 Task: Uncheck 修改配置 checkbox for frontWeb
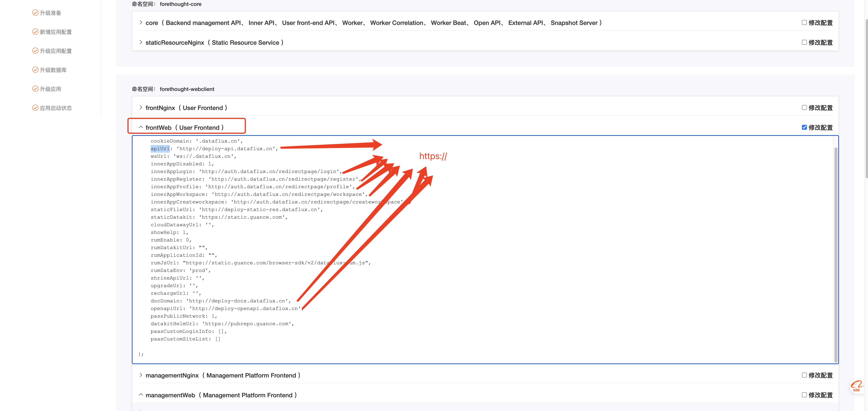point(804,127)
